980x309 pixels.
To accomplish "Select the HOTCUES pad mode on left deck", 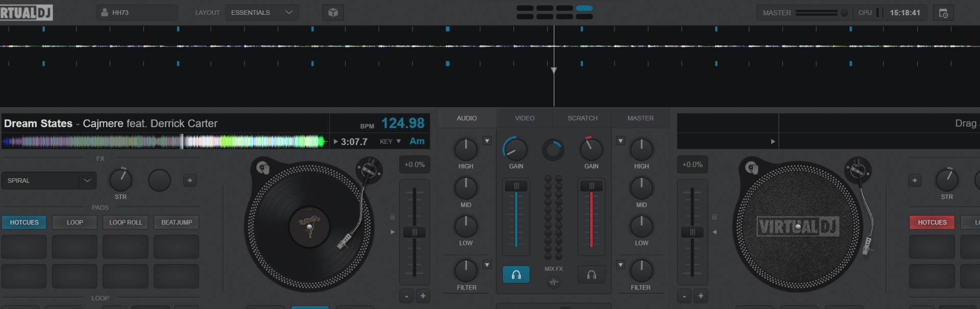I will (x=24, y=222).
